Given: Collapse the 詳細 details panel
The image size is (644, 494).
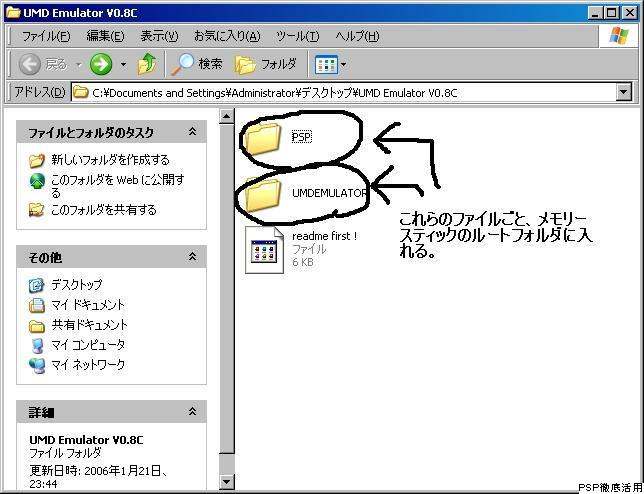Looking at the screenshot, I should click(x=192, y=411).
